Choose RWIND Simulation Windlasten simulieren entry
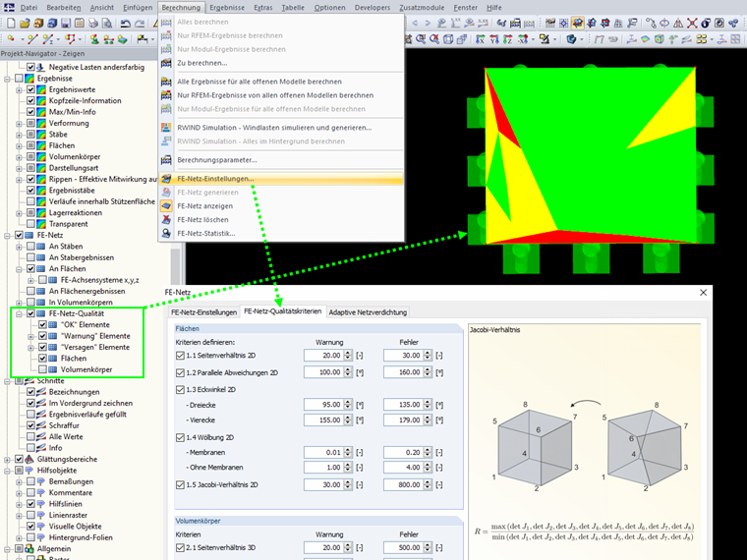Viewport: 747px width, 560px height. pyautogui.click(x=280, y=128)
